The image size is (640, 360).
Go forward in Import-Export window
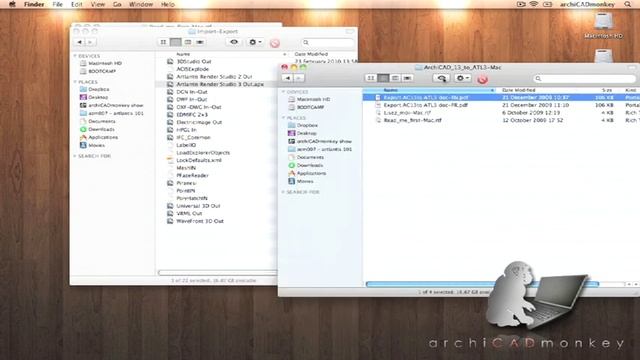click(x=91, y=42)
